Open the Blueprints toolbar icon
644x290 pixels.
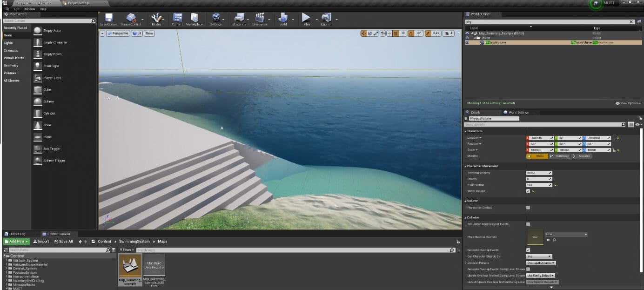[x=239, y=18]
